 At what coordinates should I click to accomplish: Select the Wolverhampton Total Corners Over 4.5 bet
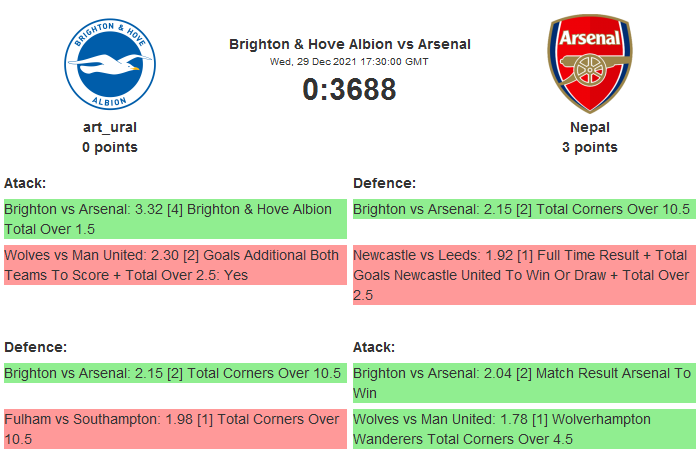523,429
